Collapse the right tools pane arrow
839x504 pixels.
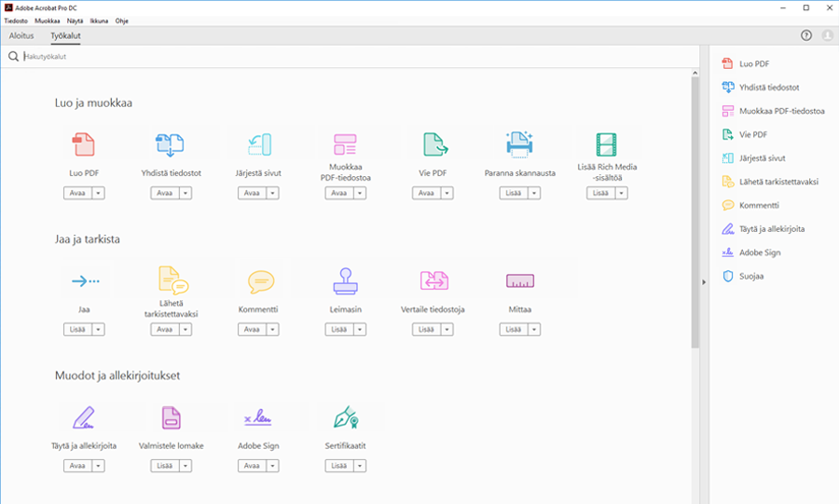[704, 281]
